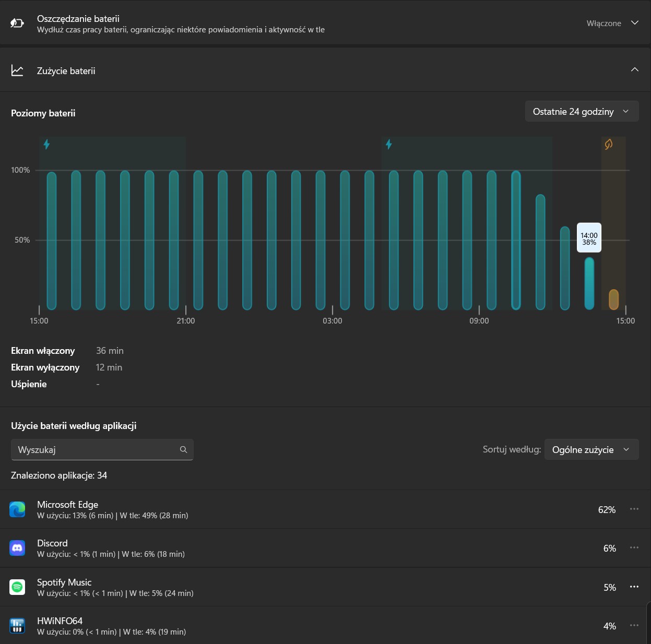Open more options for Discord
The height and width of the screenshot is (644, 651).
634,548
